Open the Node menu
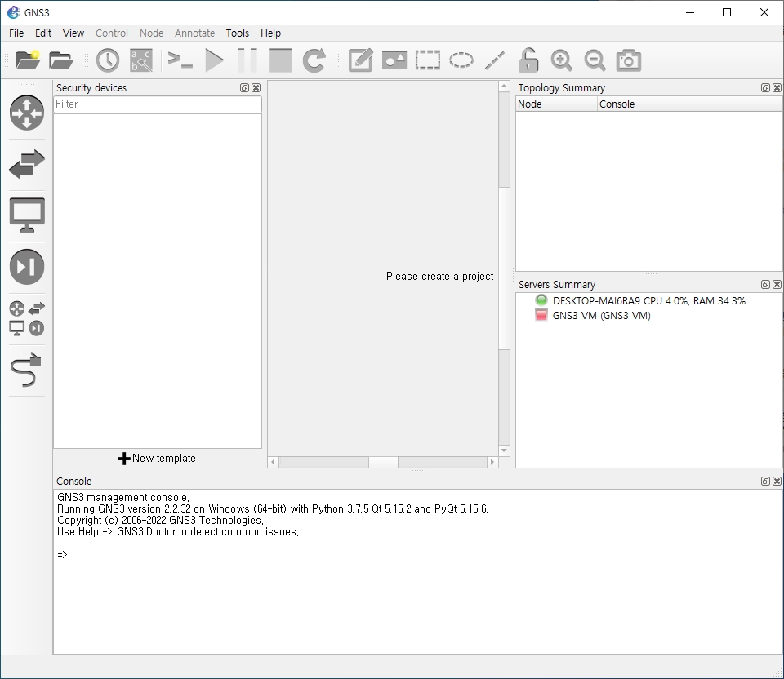Screen dimensions: 784x679 [x=152, y=33]
